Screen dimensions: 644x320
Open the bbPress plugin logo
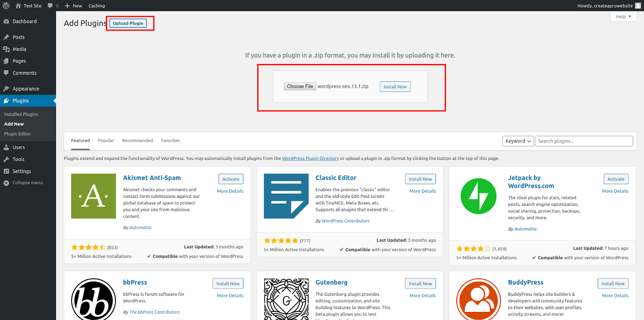(x=93, y=299)
